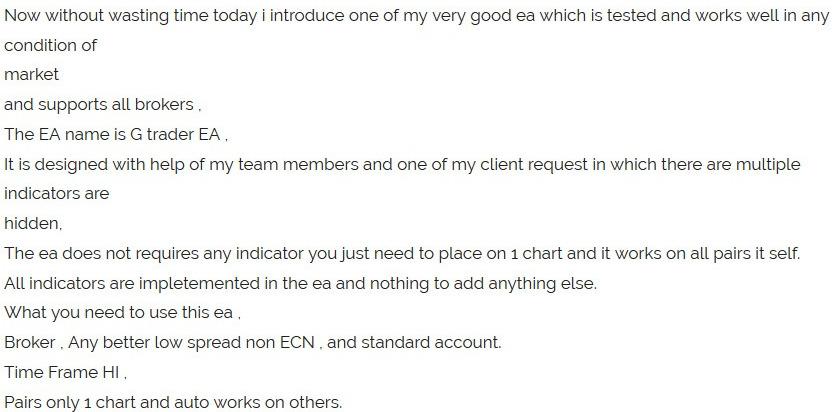Click the standalone word "hidden,"

point(33,224)
